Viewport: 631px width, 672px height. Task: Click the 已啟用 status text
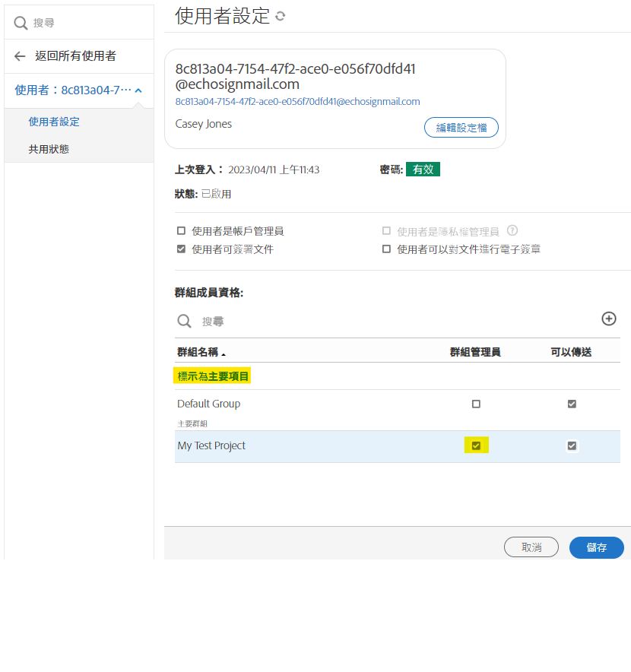click(x=216, y=194)
